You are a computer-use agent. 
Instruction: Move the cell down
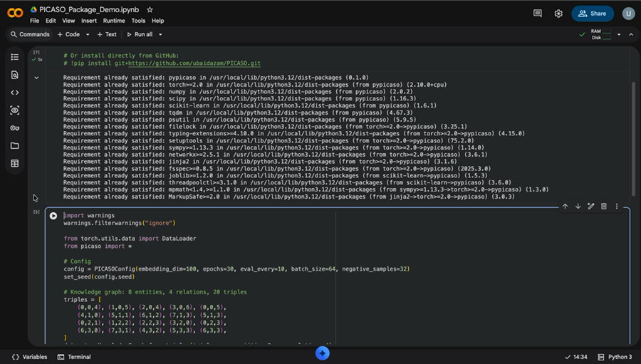pos(578,207)
